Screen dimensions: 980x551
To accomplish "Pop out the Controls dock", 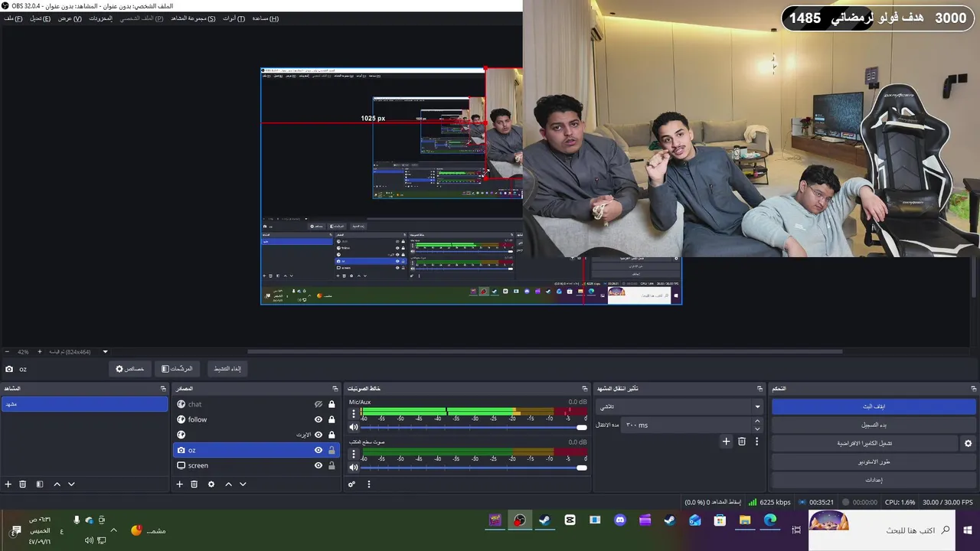I will pyautogui.click(x=972, y=389).
